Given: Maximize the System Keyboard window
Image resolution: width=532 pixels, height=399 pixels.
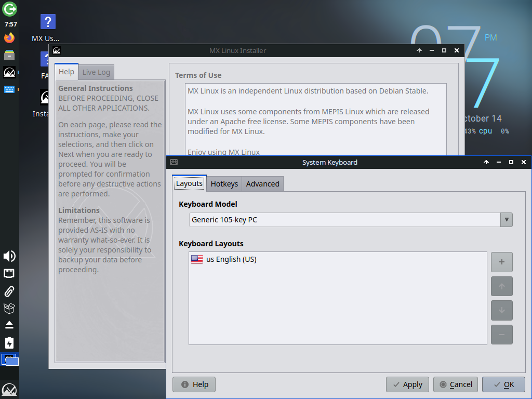Looking at the screenshot, I should (x=511, y=162).
